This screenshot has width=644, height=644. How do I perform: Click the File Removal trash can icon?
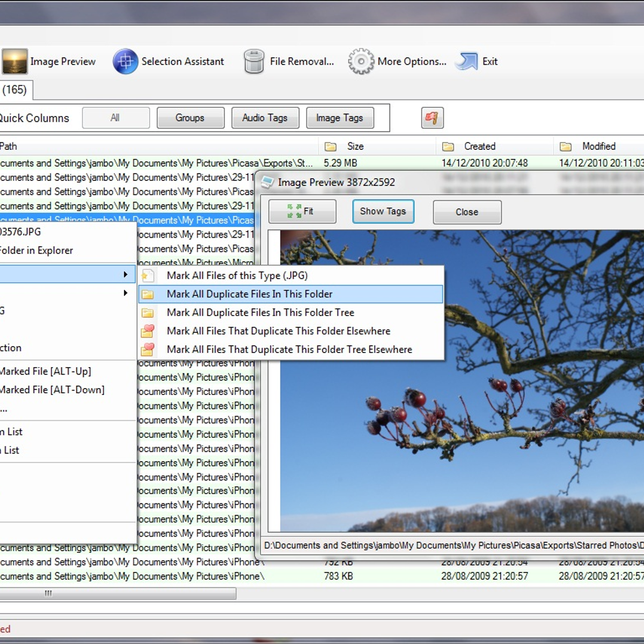pos(254,62)
